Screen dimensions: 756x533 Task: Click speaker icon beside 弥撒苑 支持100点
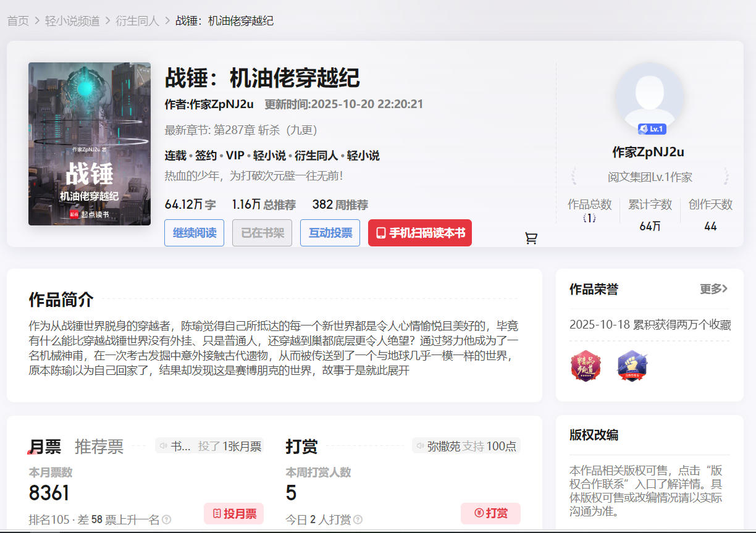[x=421, y=446]
